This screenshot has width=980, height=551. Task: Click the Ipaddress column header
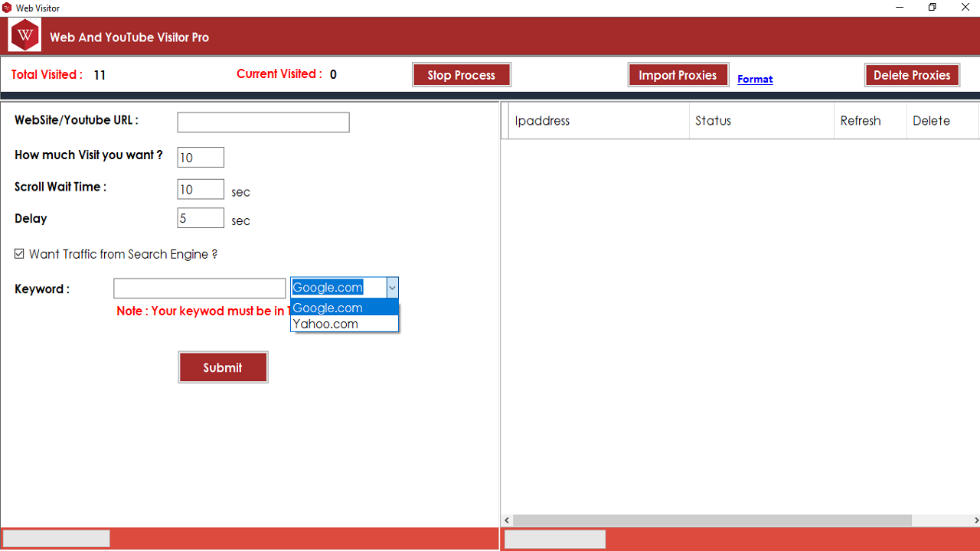[x=597, y=121]
